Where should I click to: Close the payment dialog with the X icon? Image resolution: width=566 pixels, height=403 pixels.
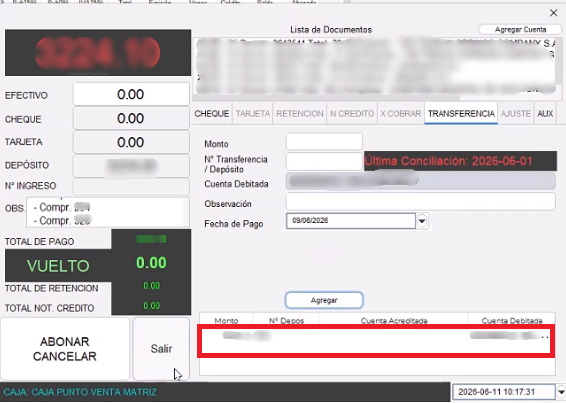tap(553, 13)
